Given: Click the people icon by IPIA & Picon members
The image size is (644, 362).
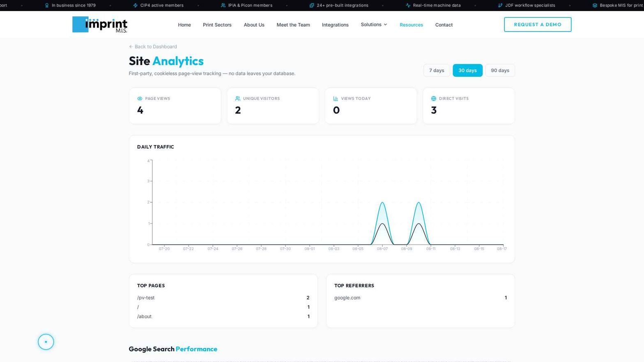Looking at the screenshot, I should 223,5.
